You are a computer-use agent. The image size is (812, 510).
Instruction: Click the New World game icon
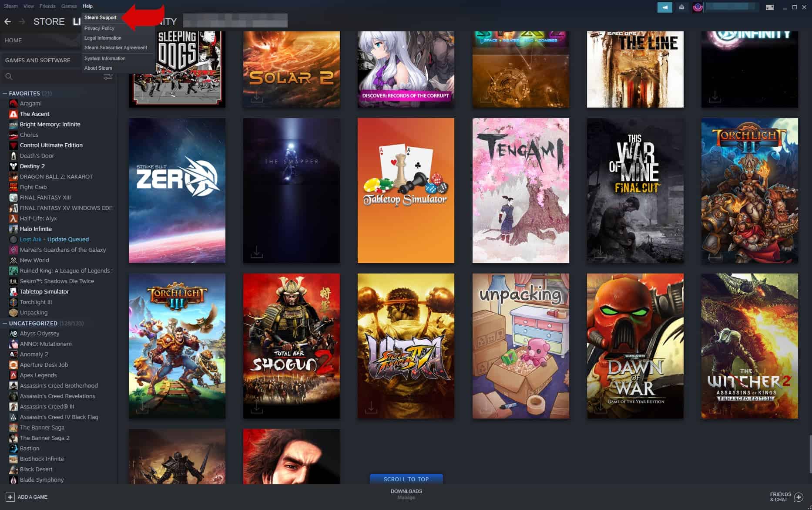(13, 260)
